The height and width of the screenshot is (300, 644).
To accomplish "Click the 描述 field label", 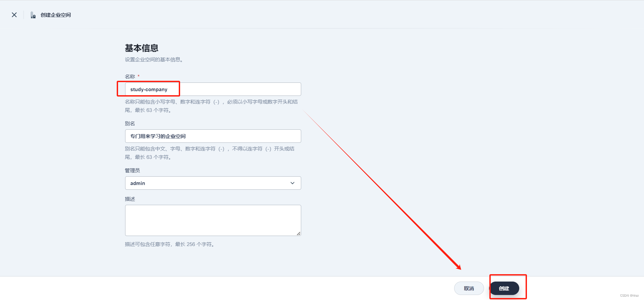I will 130,199.
